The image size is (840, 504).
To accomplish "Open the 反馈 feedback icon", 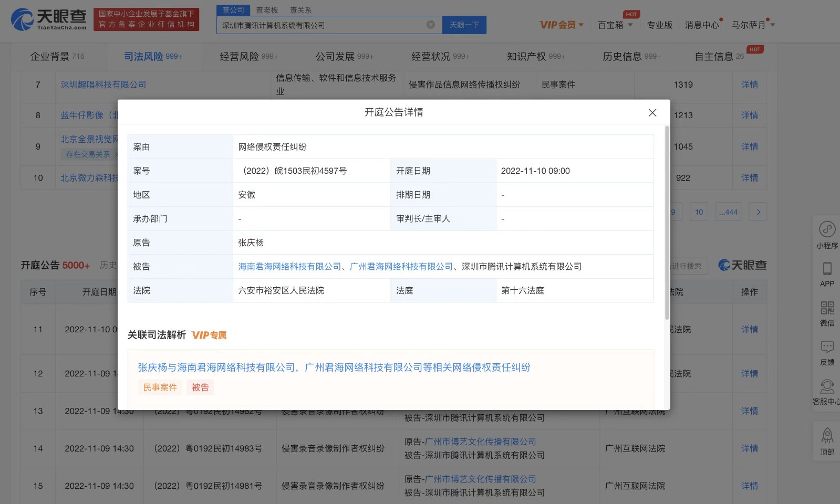I will (827, 353).
